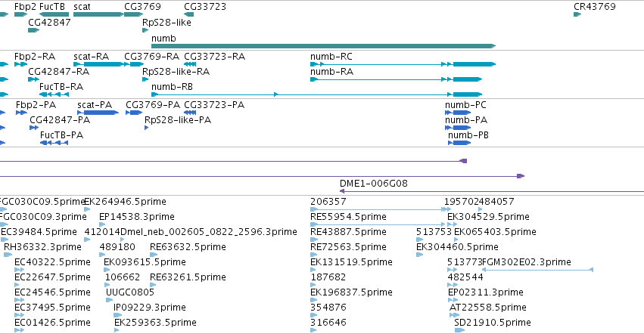Select the Fbp2-PA protein feature

tap(21, 113)
